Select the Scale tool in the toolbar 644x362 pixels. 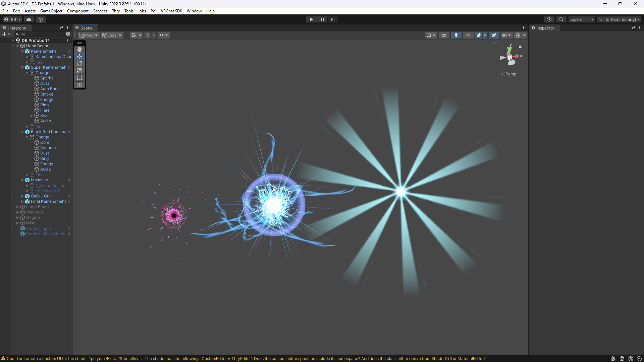(79, 71)
